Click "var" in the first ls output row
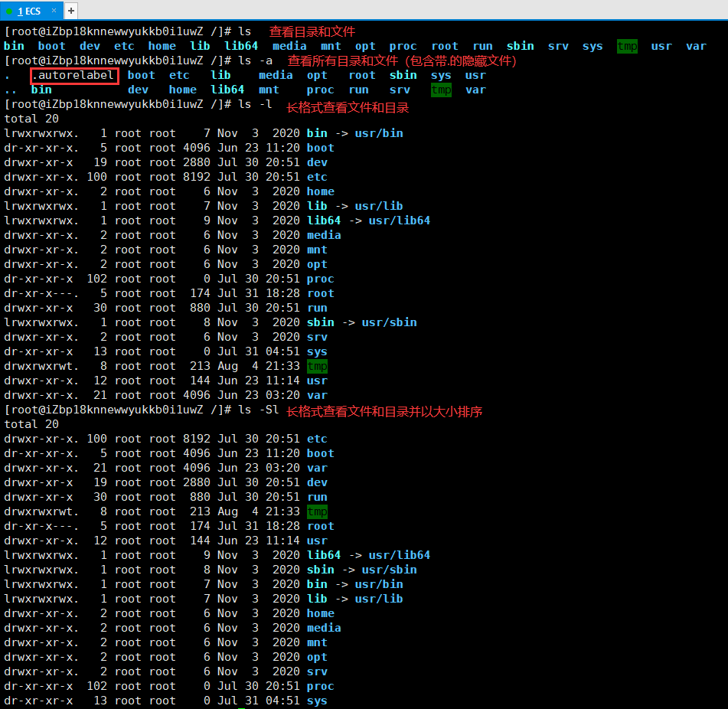The width and height of the screenshot is (728, 709). 696,46
